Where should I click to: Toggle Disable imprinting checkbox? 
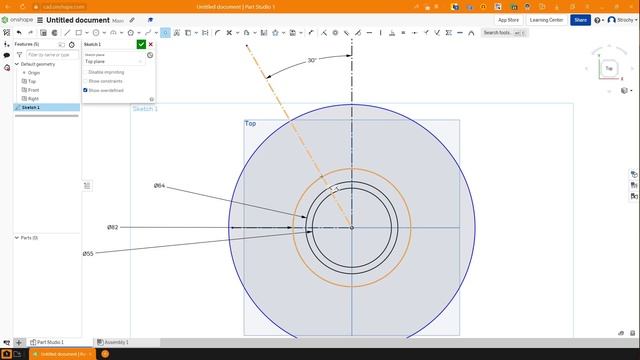pos(85,72)
